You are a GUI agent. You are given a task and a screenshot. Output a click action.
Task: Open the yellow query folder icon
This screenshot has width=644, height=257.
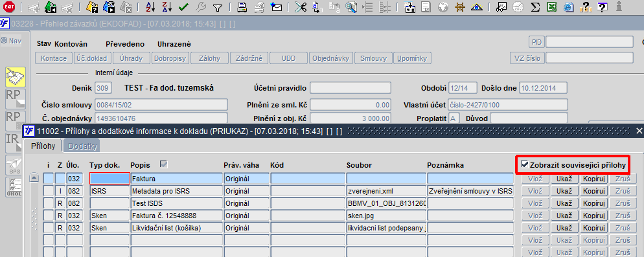pos(93,7)
